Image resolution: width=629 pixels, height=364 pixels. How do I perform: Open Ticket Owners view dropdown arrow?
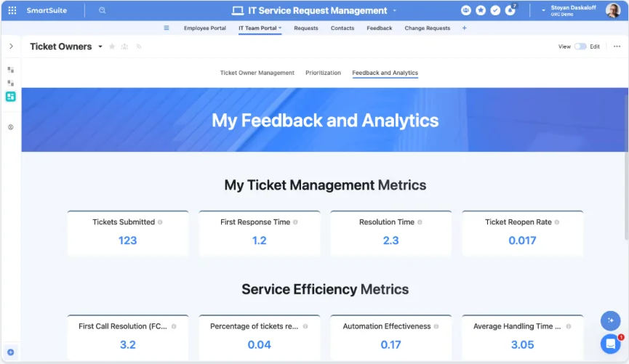[100, 46]
